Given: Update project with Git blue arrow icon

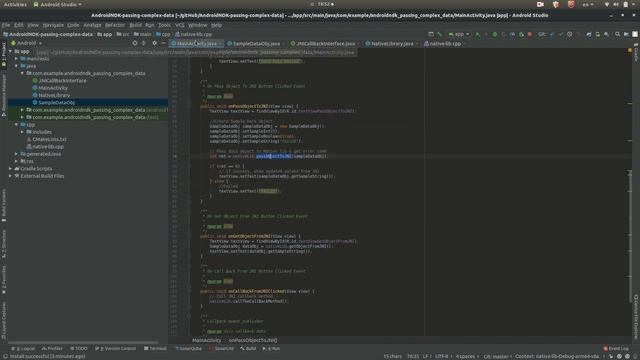Looking at the screenshot, I should pyautogui.click(x=552, y=35).
